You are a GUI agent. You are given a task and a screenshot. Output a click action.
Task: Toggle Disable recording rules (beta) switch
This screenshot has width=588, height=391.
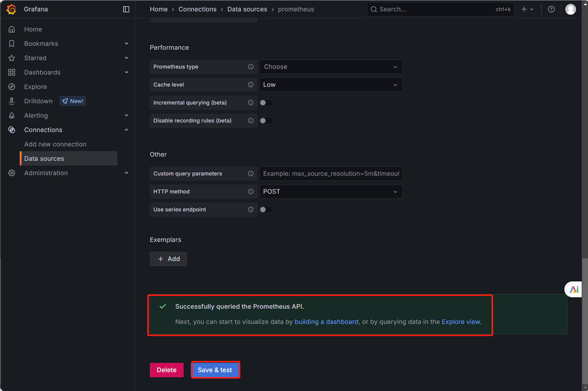266,121
